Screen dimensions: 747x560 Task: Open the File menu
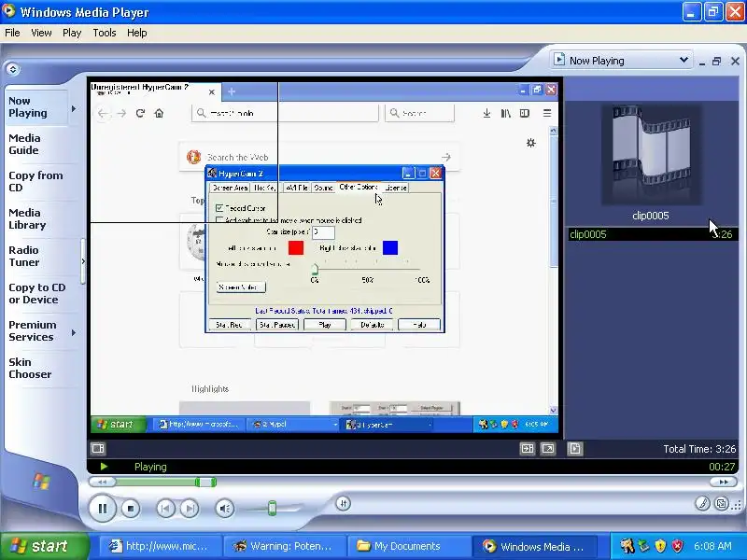pos(12,33)
